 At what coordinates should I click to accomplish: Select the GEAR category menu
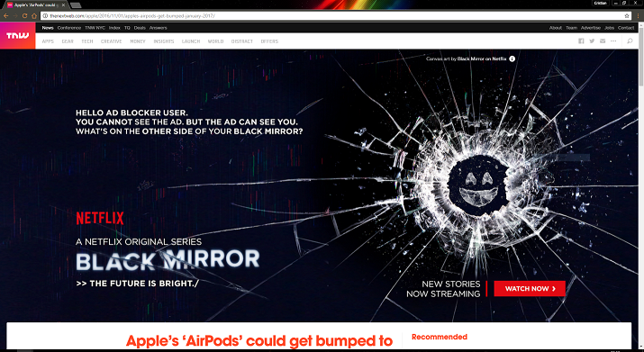pos(68,41)
